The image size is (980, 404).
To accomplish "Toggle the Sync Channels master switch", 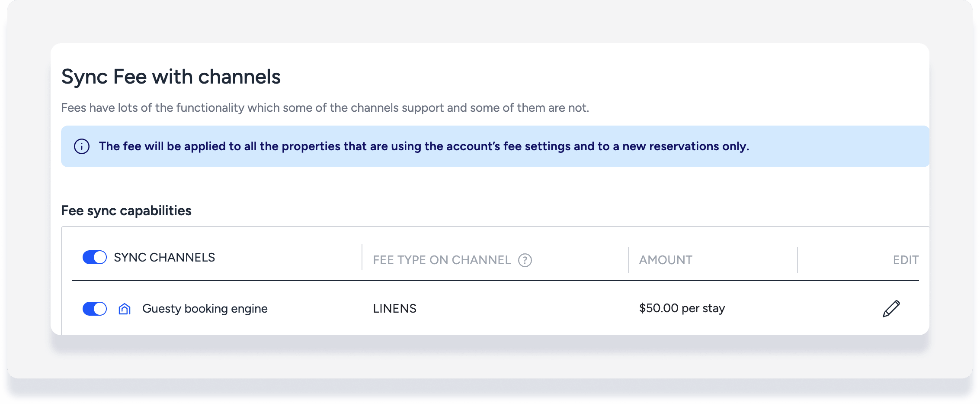I will 95,257.
